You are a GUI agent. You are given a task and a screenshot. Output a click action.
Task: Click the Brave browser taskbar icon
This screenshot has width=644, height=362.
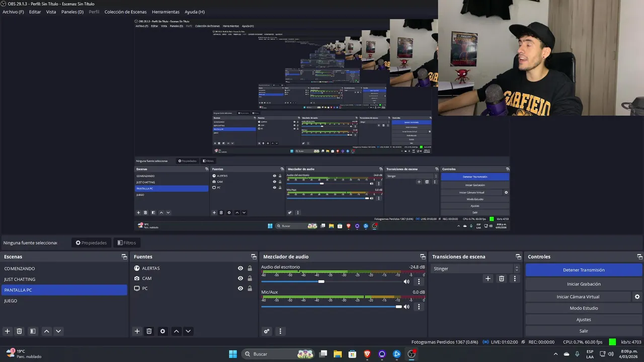(367, 354)
